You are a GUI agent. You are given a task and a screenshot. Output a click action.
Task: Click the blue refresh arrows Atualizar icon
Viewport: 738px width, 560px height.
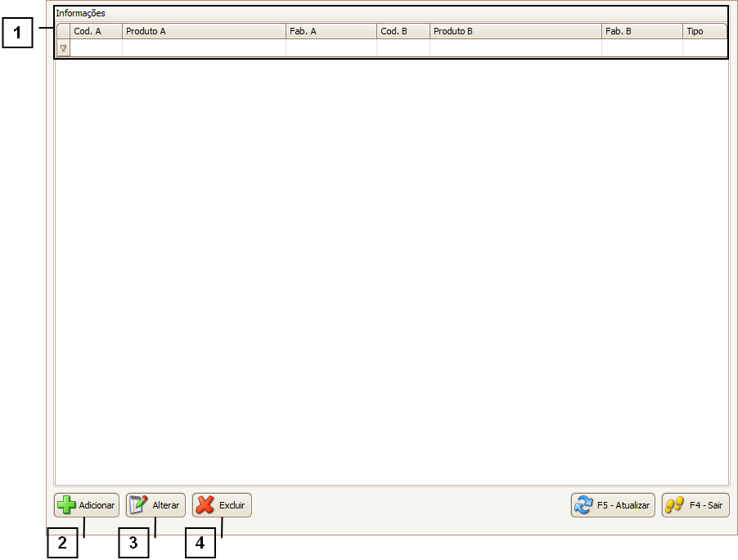click(583, 505)
